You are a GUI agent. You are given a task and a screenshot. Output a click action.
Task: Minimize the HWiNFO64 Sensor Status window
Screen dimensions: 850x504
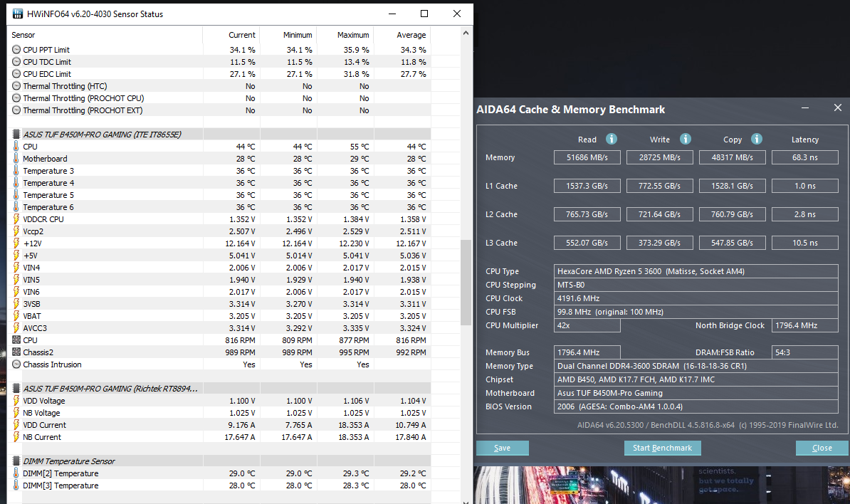coord(392,14)
